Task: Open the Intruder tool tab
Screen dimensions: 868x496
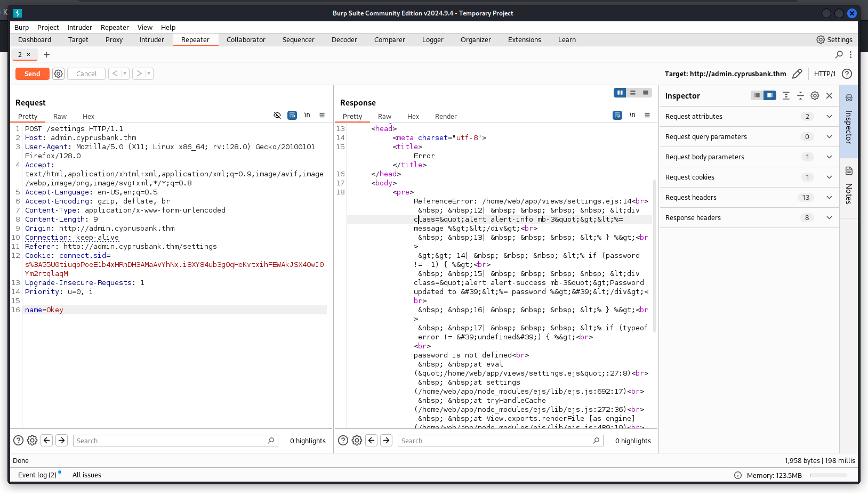Action: coord(152,39)
